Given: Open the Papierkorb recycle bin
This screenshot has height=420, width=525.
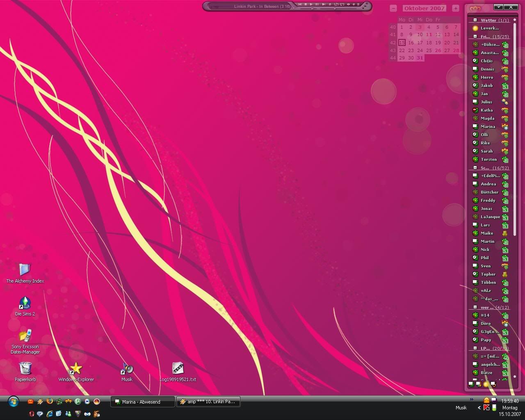Looking at the screenshot, I should click(25, 368).
